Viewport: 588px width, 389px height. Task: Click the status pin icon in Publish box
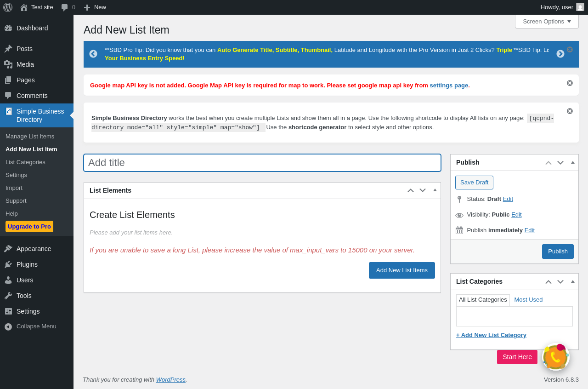[x=459, y=199]
